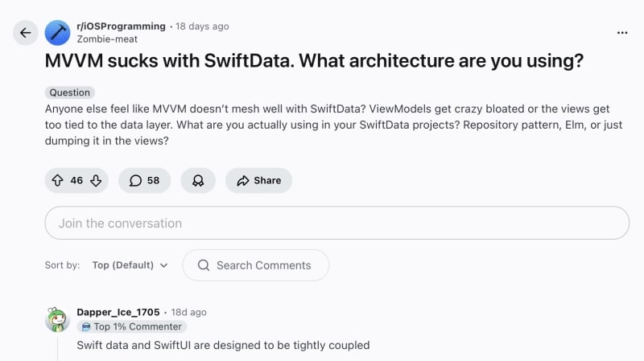Open Dapper_Ice_1705's profile link
Screen dimensions: 644x361
119,312
